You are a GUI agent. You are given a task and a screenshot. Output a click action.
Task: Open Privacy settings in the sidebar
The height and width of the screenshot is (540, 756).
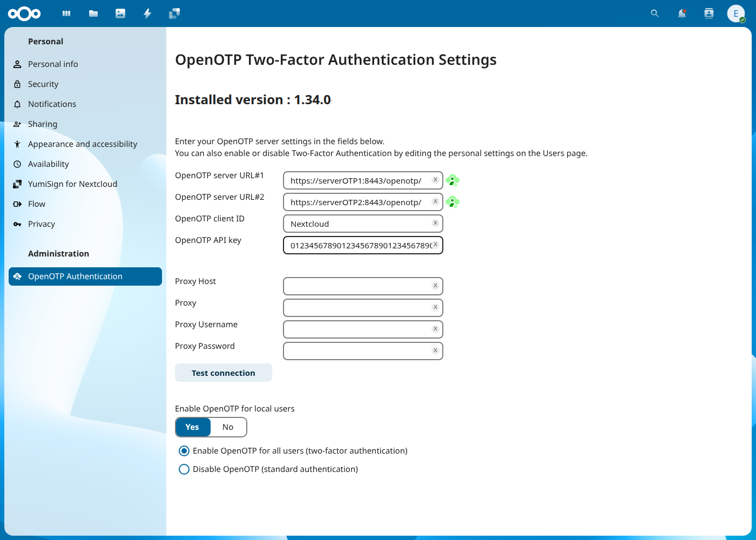click(85, 224)
